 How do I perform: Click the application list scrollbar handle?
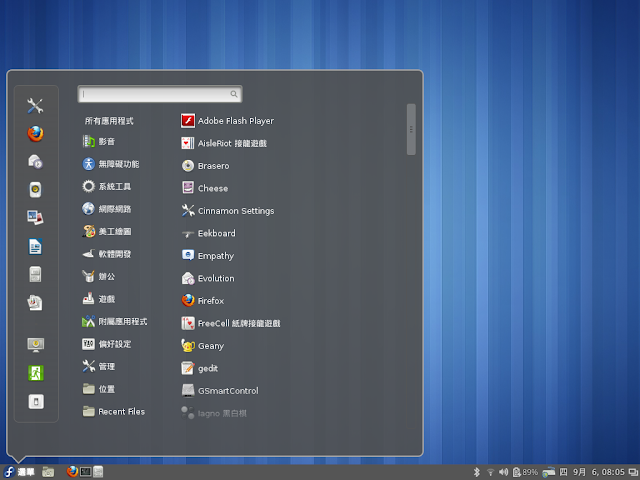(411, 129)
